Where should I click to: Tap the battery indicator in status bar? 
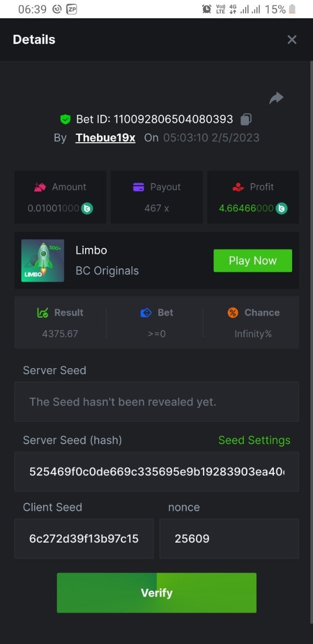pyautogui.click(x=292, y=9)
